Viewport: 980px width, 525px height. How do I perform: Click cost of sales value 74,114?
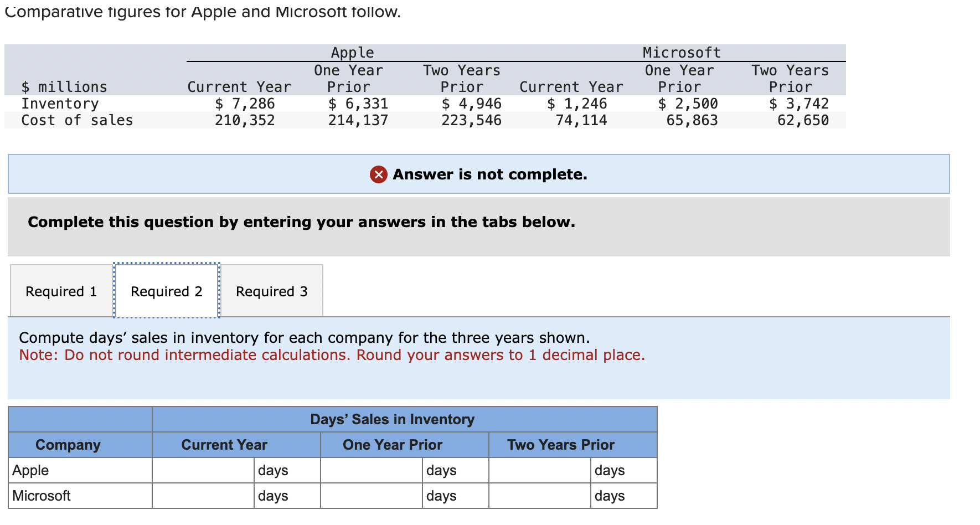(x=581, y=120)
